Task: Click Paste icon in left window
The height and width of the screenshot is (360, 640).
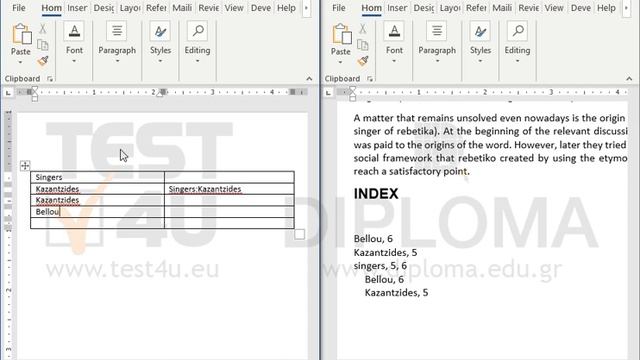Action: pyautogui.click(x=21, y=33)
